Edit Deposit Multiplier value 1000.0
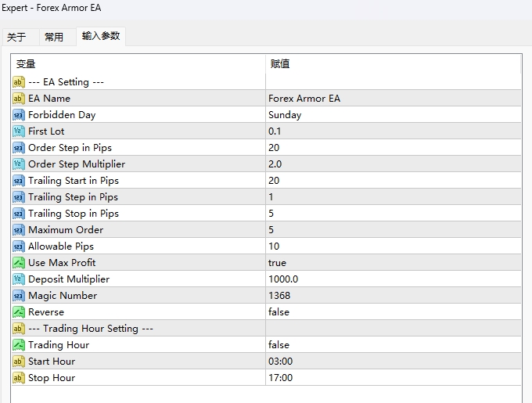 [x=394, y=279]
